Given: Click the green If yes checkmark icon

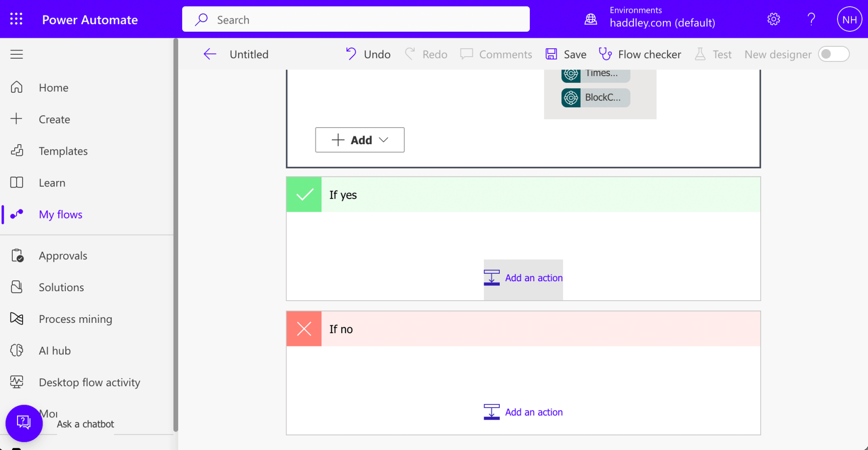Looking at the screenshot, I should 304,195.
